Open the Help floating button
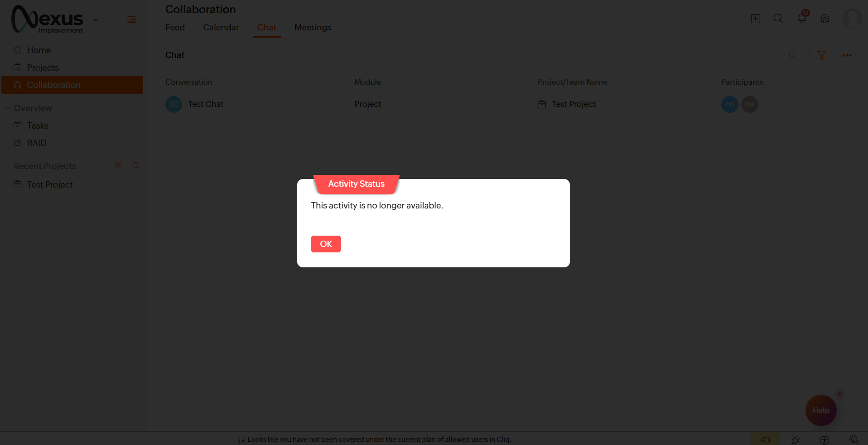Screen dimensions: 868x445 tap(821, 410)
